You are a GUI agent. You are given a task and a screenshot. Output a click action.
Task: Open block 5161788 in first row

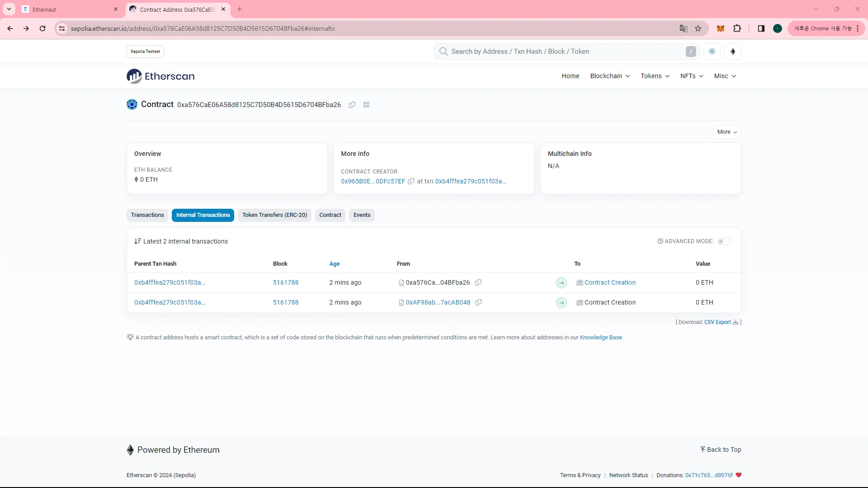click(286, 282)
